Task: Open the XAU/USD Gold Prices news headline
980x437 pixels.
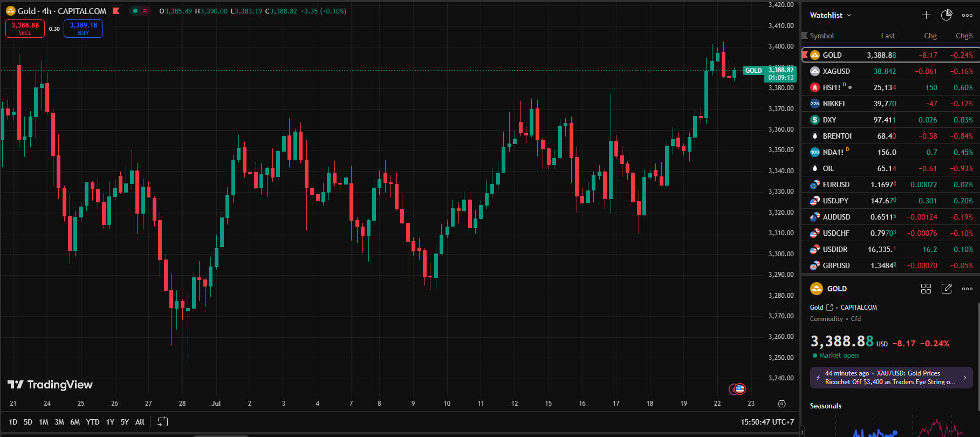Action: tap(891, 378)
